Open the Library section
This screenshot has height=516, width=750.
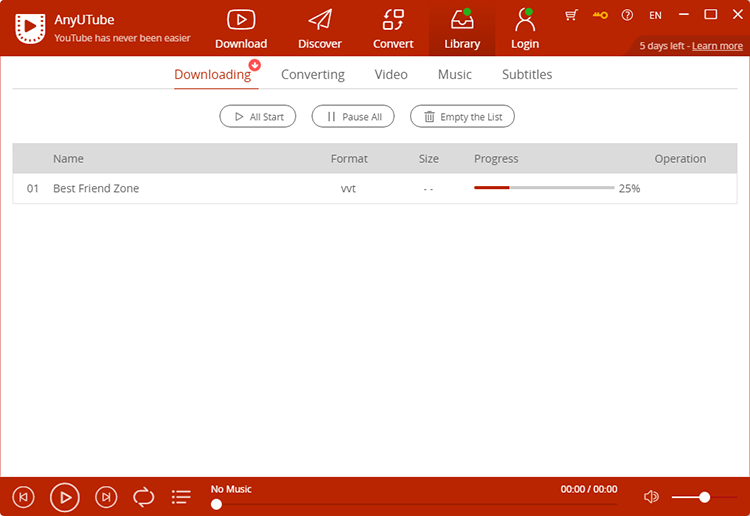tap(462, 30)
